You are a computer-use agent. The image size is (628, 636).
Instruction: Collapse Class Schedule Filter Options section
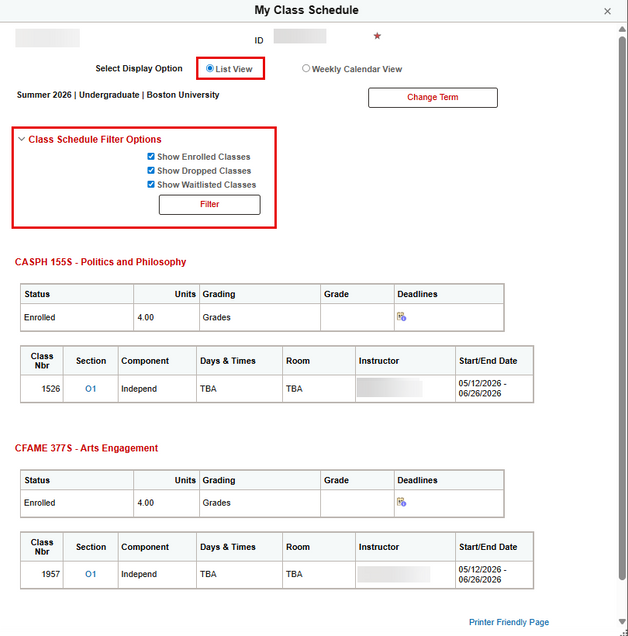coord(22,139)
